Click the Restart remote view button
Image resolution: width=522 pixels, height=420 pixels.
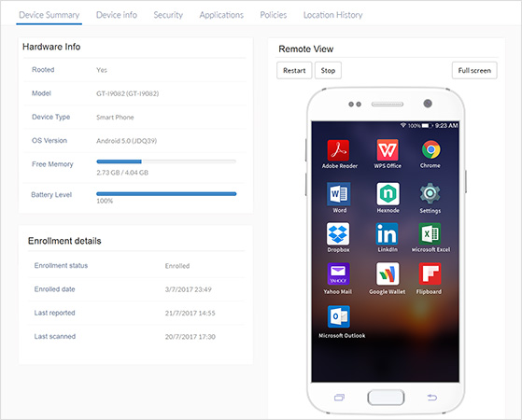294,71
